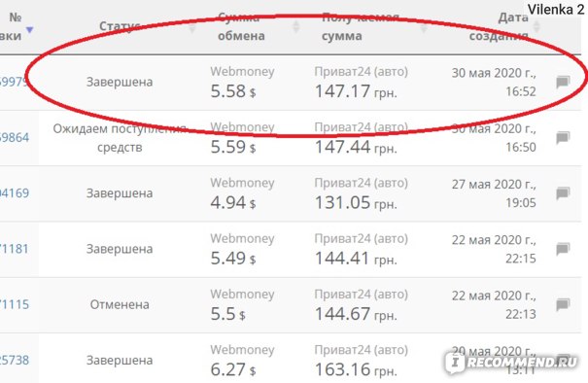Image resolution: width=588 pixels, height=383 pixels.
Task: Sort by Получаемая сумма column arrows
Action: [x=424, y=27]
